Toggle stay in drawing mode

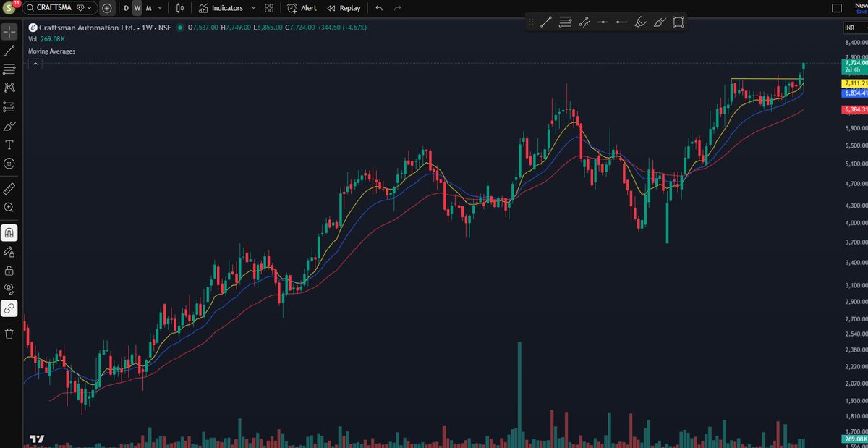[9, 252]
